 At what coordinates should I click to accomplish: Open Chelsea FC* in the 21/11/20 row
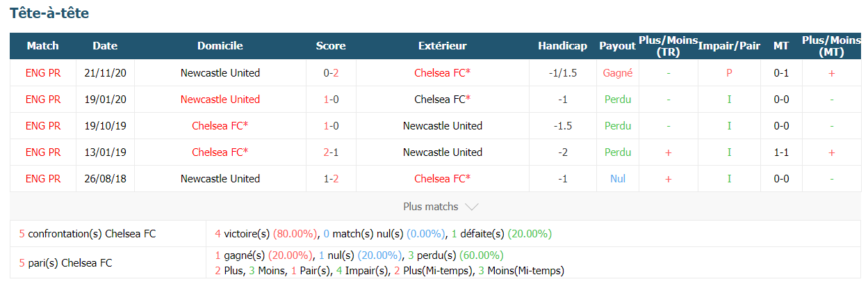pyautogui.click(x=443, y=72)
